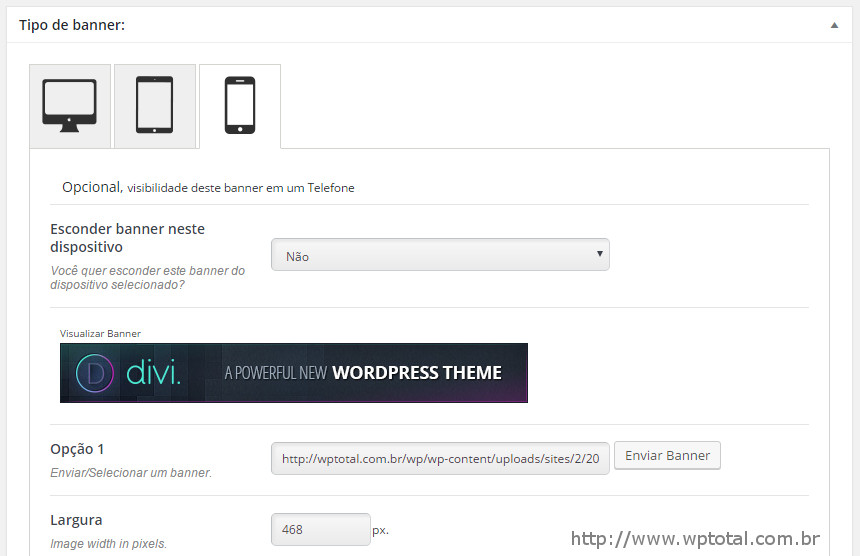
Task: Select the smartphone device tab
Action: click(240, 106)
